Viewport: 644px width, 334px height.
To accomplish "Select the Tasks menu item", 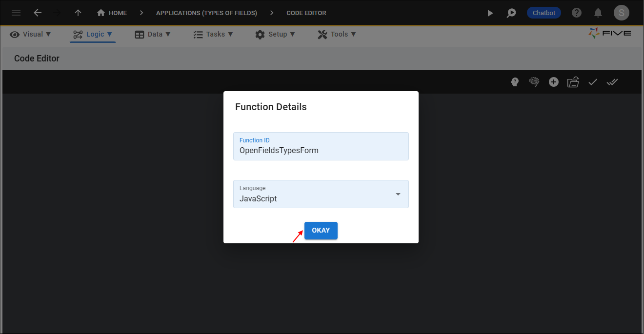I will [213, 34].
